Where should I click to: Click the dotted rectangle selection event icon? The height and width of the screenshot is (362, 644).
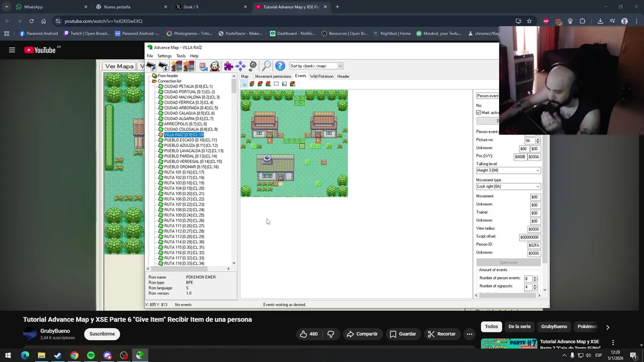pyautogui.click(x=276, y=83)
